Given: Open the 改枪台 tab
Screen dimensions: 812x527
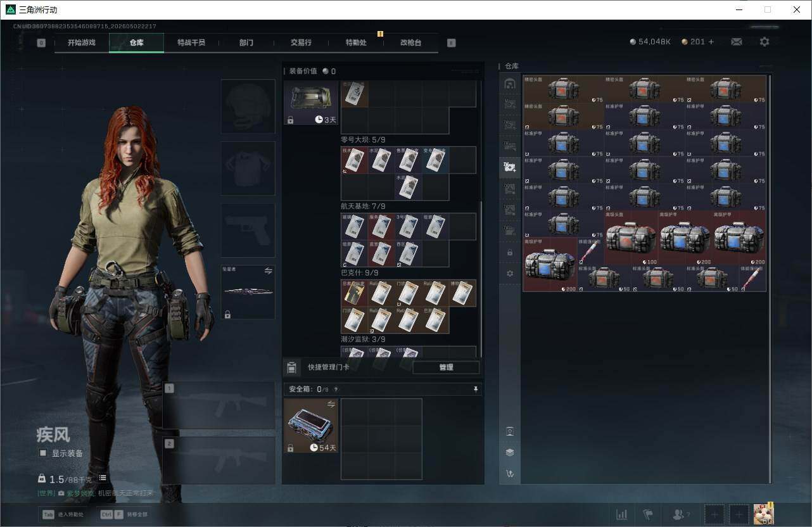Looking at the screenshot, I should pyautogui.click(x=410, y=42).
